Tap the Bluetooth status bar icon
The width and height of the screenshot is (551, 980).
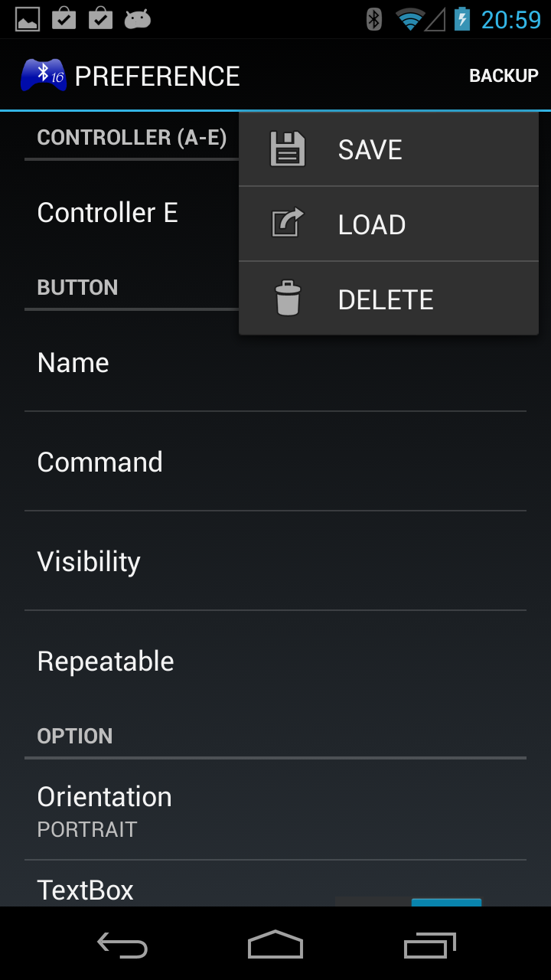pyautogui.click(x=374, y=19)
